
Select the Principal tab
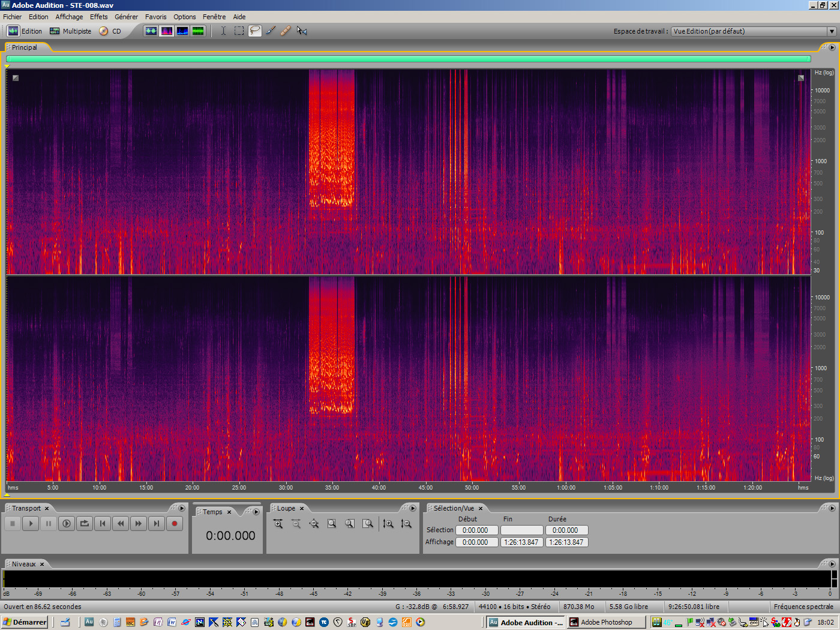25,47
